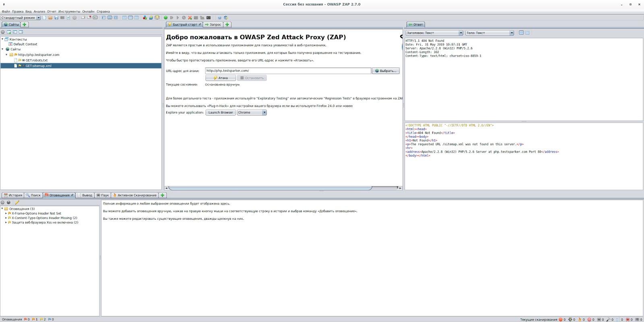
Task: Click the light bulb icon in toolbar
Action: (157, 18)
